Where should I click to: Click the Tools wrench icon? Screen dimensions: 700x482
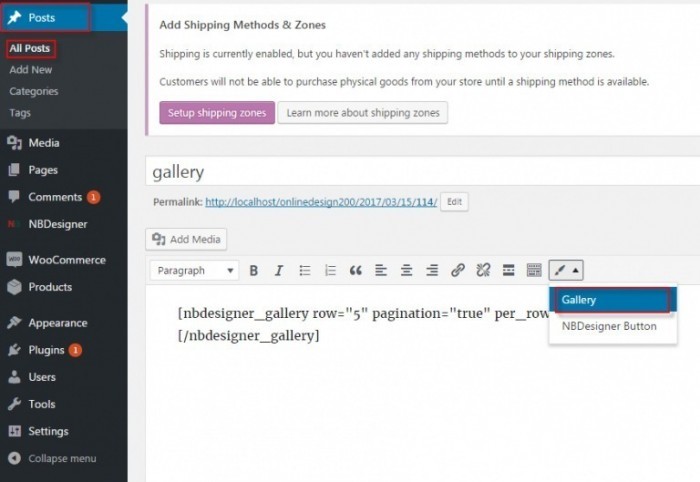(14, 404)
